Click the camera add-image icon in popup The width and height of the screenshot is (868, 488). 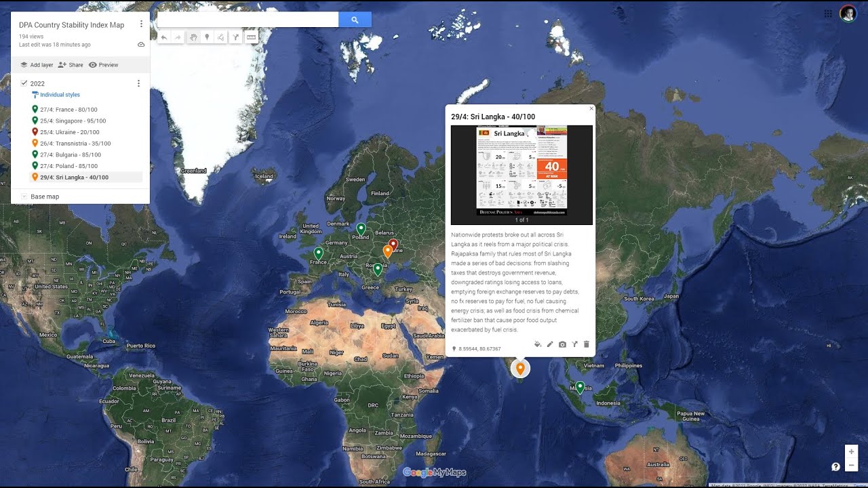tap(562, 344)
